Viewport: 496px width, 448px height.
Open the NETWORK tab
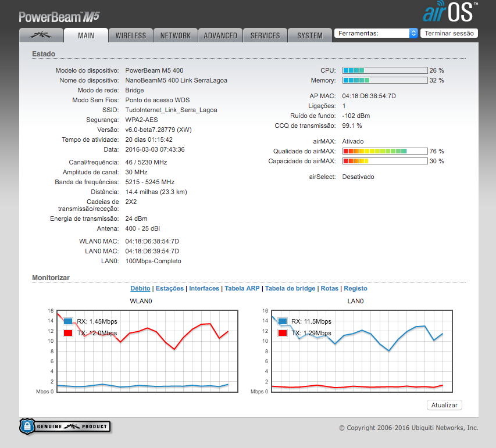click(x=176, y=35)
